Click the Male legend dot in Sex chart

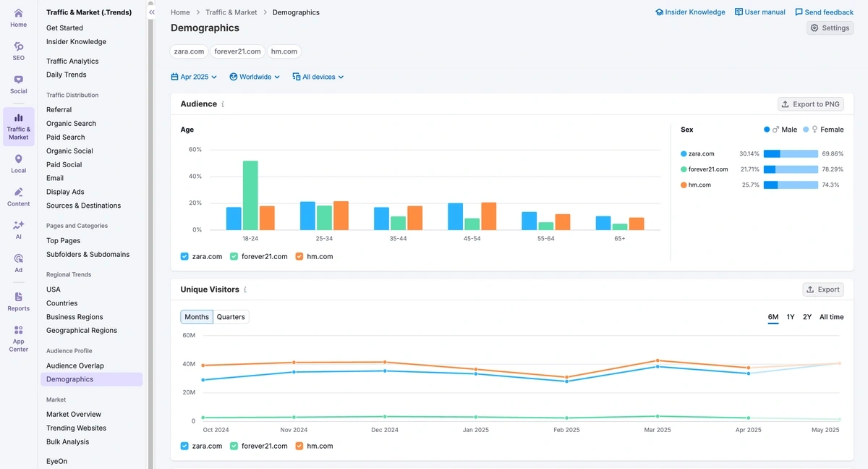[767, 130]
